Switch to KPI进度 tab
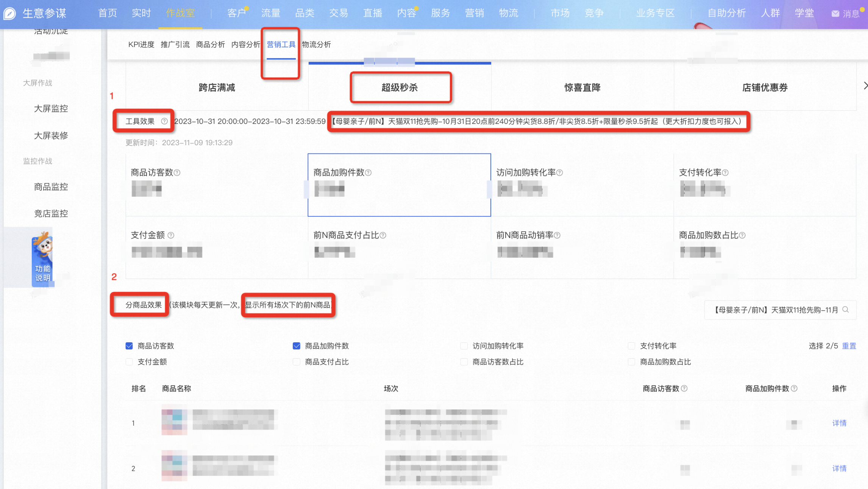 [141, 45]
